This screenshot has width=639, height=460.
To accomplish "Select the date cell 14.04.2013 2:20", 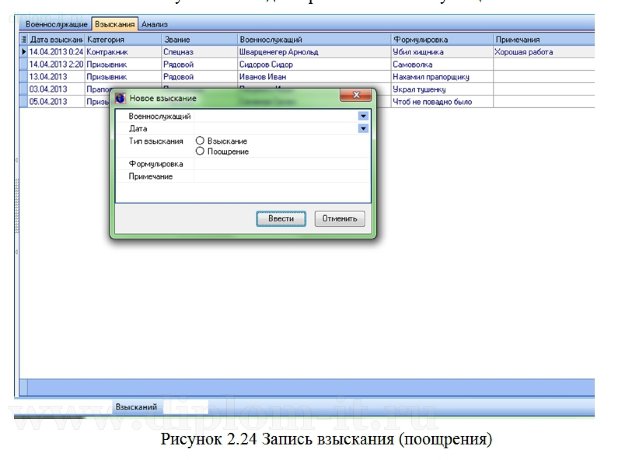I will [56, 64].
